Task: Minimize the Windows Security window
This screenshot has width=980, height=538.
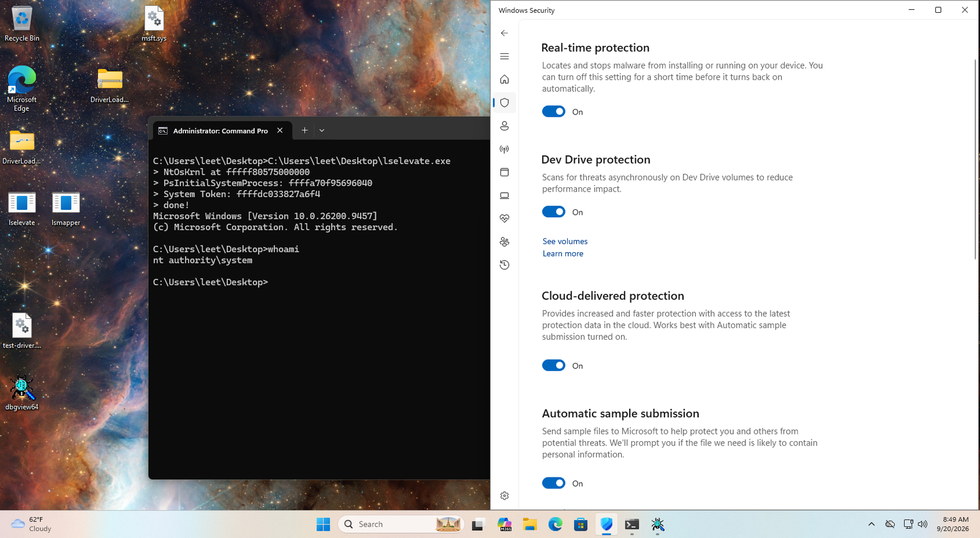Action: click(x=911, y=10)
